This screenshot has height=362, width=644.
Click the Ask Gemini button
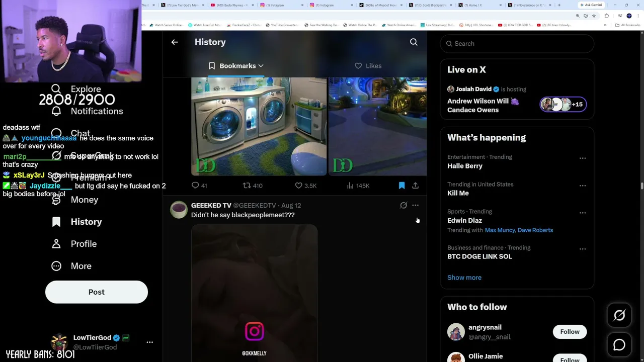[591, 5]
